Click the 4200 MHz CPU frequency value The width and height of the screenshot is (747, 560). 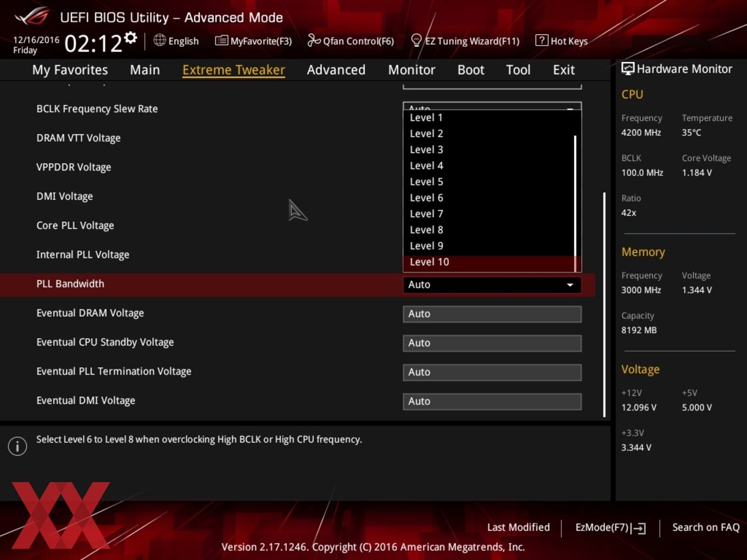[641, 132]
